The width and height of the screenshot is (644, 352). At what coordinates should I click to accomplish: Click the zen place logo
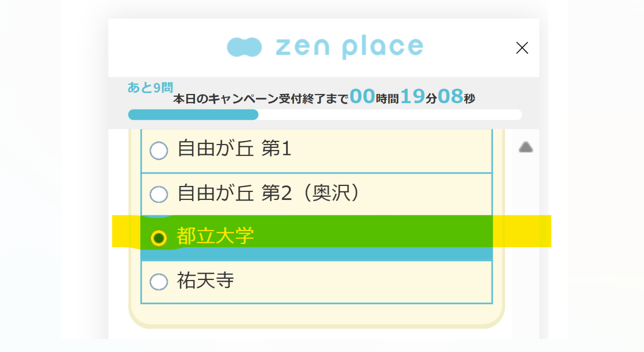click(325, 47)
